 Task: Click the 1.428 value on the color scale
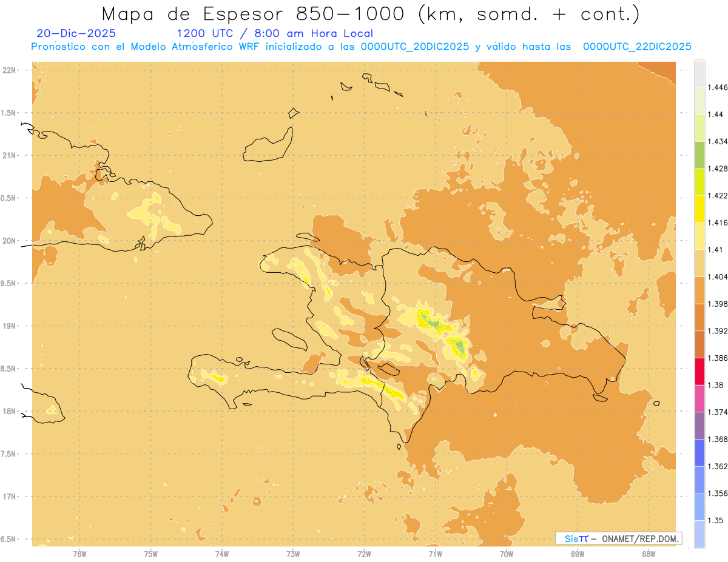point(718,169)
